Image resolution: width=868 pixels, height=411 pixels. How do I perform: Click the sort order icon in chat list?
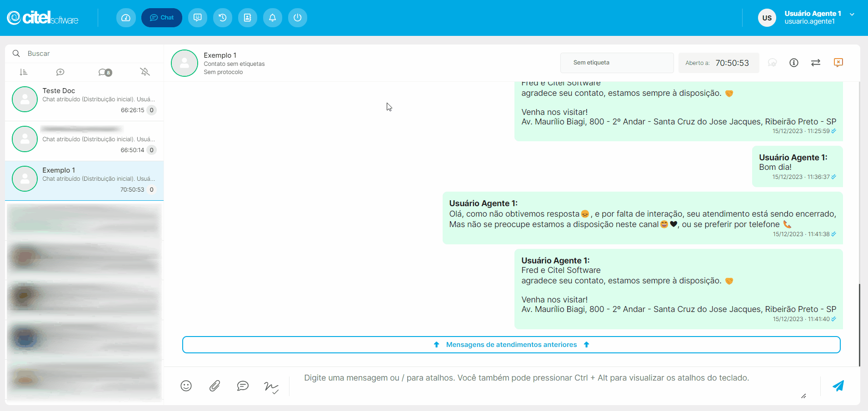point(24,72)
